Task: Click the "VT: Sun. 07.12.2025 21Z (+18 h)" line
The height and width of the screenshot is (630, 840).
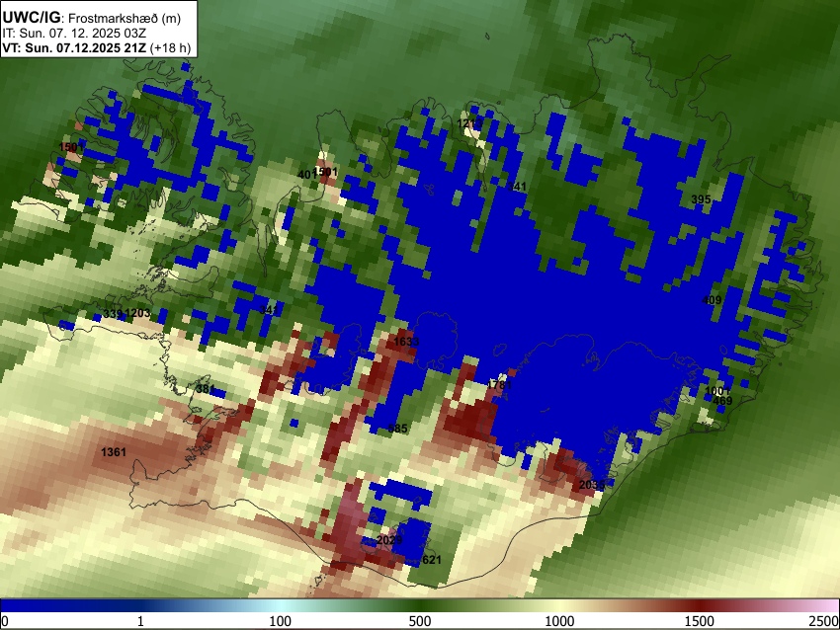Action: click(97, 47)
